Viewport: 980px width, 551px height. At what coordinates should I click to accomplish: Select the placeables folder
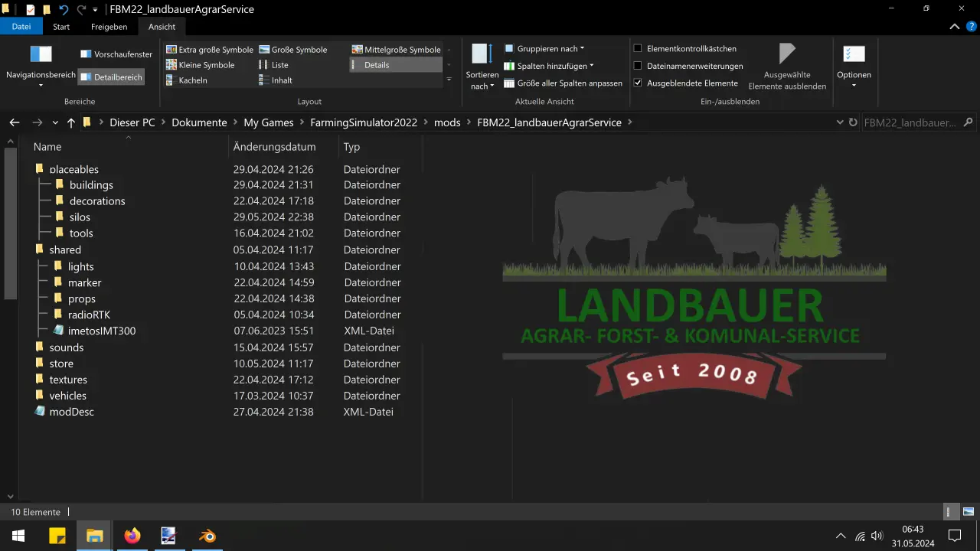point(74,169)
